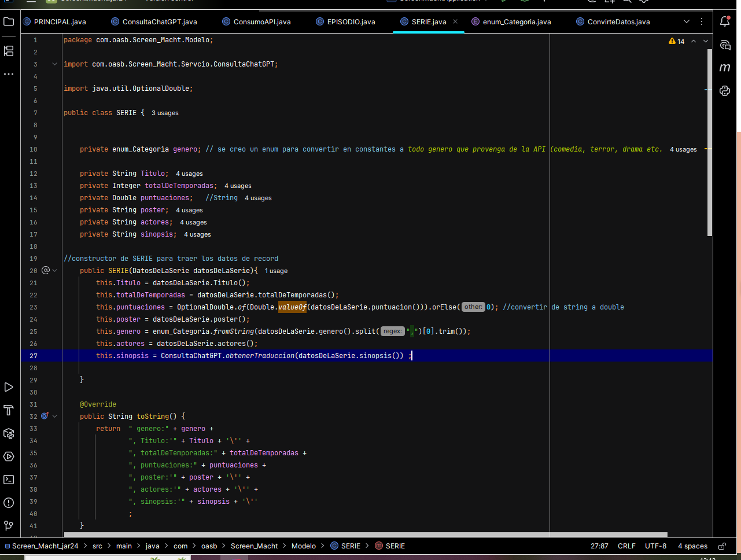741x560 pixels.
Task: Click the override gutter icon on line 32
Action: click(x=45, y=416)
